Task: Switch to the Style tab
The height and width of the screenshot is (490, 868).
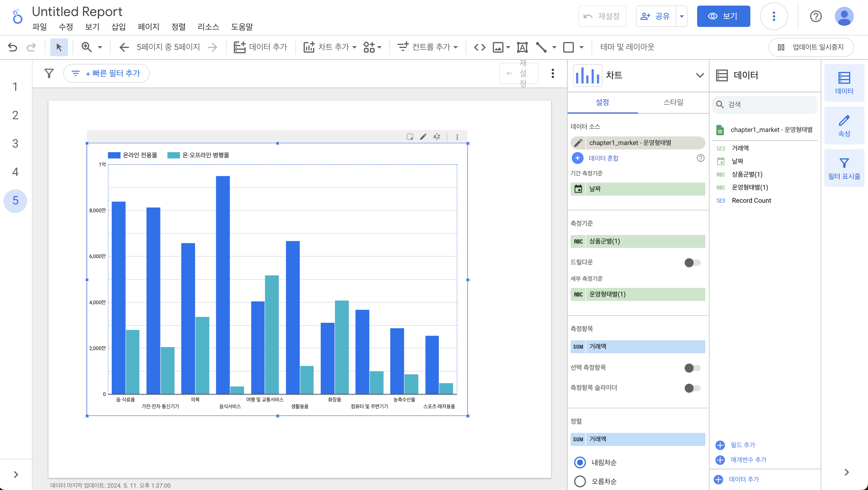Action: coord(673,102)
